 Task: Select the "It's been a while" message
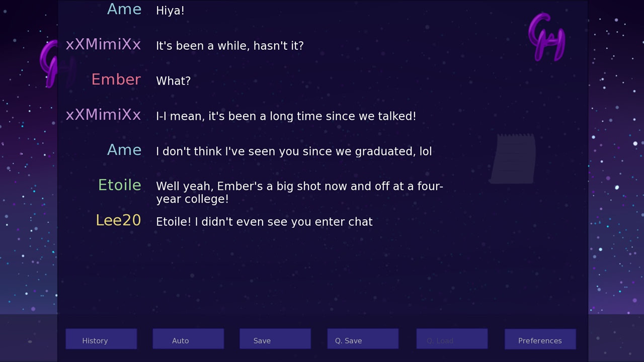tap(230, 46)
